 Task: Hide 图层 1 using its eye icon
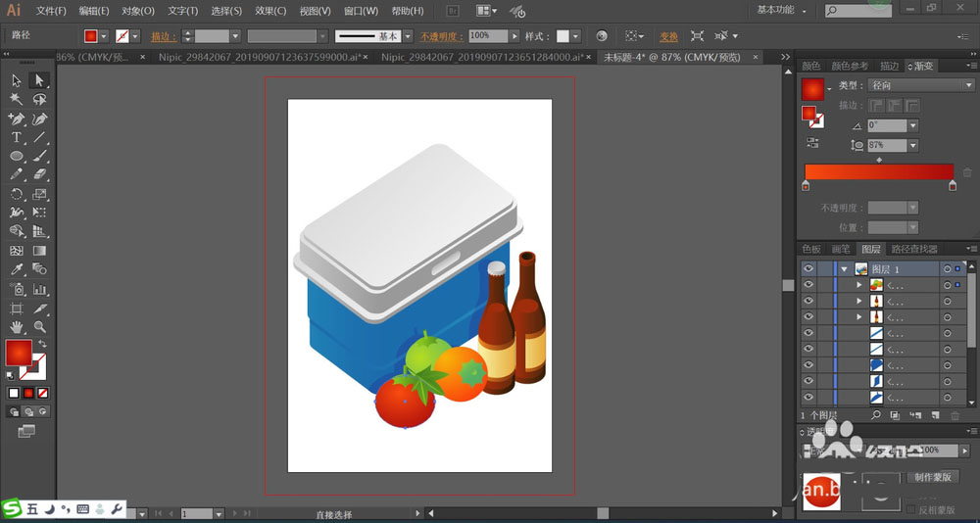(x=808, y=268)
